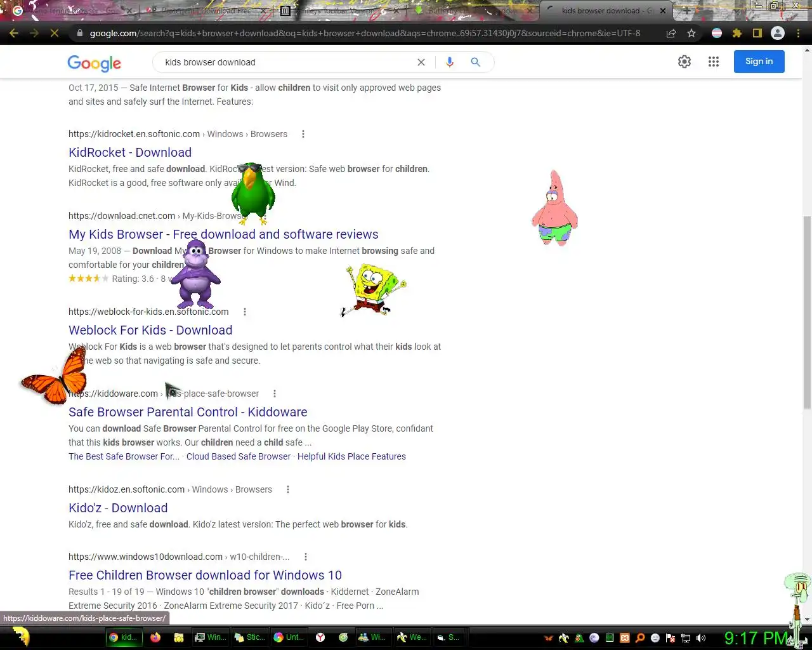
Task: Click the orange monarch butterfly
Action: click(x=55, y=377)
